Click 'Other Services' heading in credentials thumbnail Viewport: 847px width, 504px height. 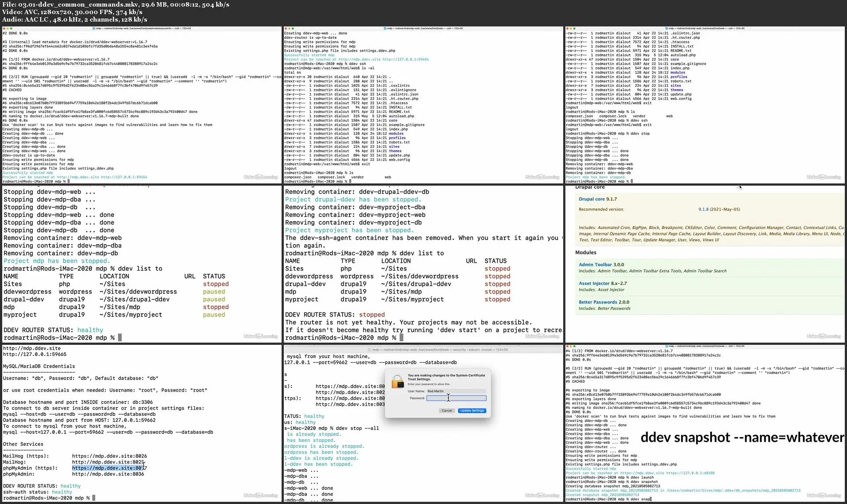pos(23,444)
